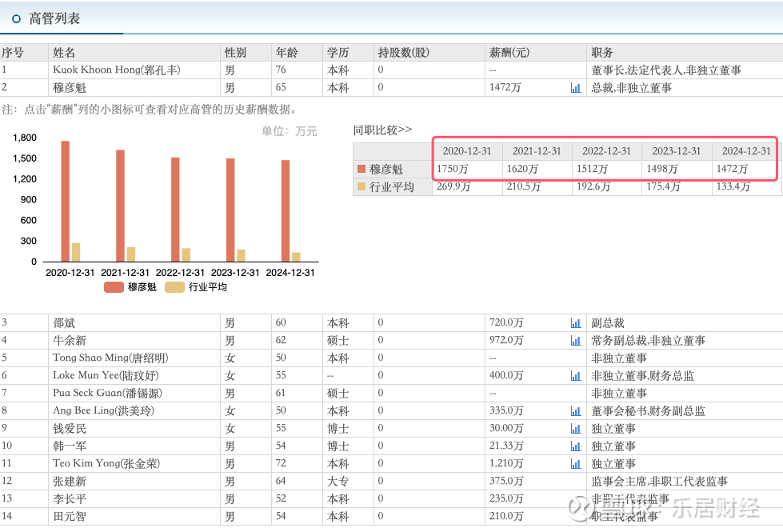Select the name Pua Seck Guan(潘锡源)
Viewport: 783px width, 532px height.
[107, 393]
